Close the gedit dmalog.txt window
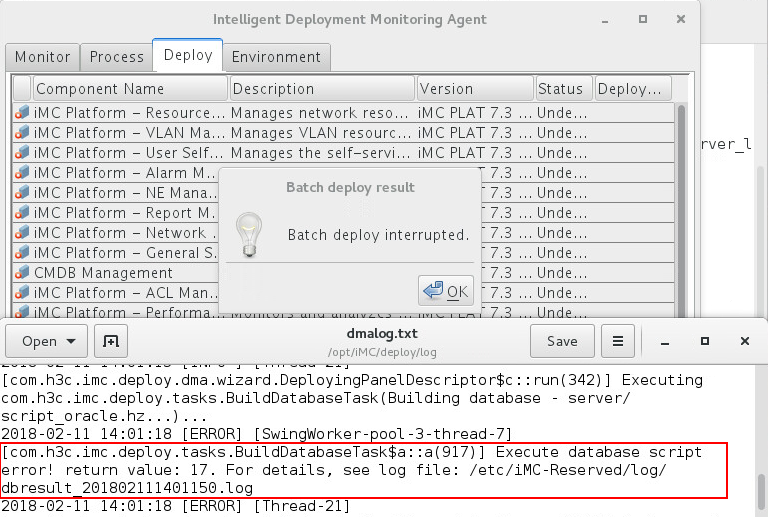768x517 pixels. coord(744,341)
